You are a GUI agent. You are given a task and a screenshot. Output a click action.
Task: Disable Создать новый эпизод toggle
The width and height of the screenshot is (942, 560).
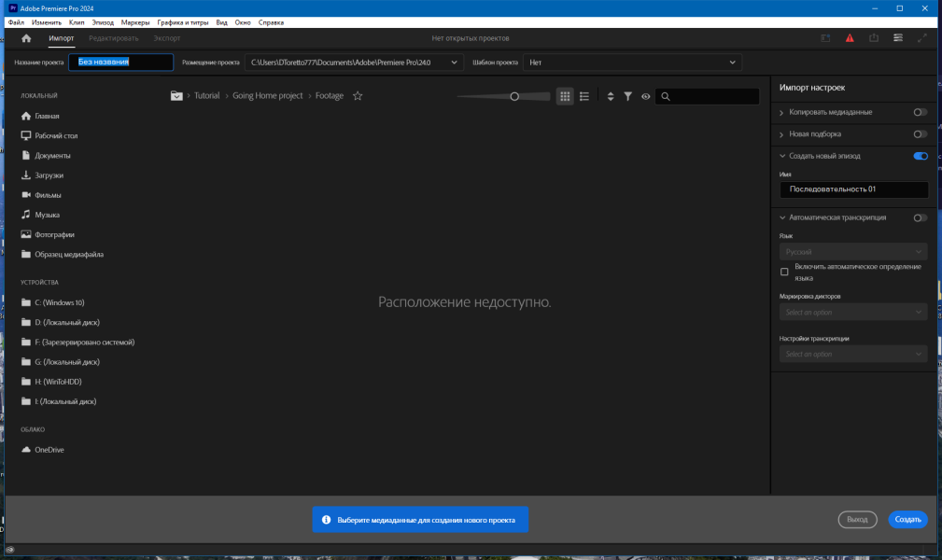(x=920, y=156)
